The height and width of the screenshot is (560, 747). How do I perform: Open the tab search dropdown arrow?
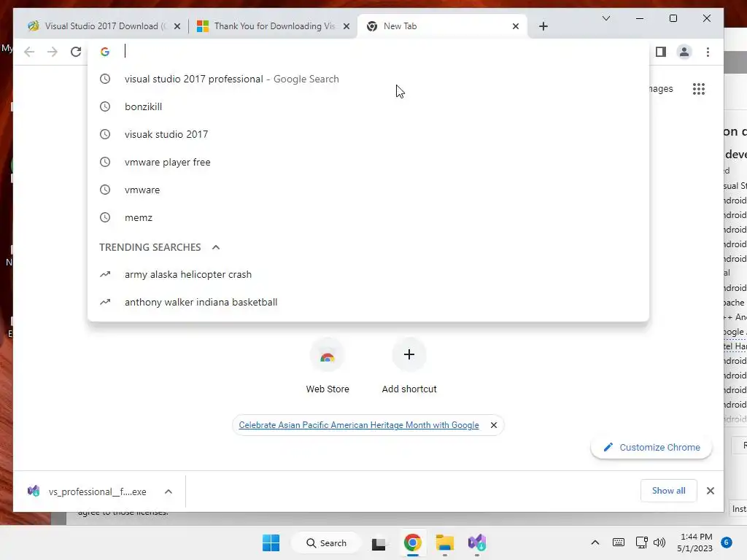(606, 18)
